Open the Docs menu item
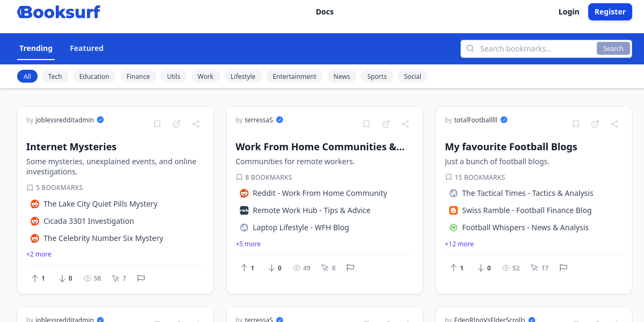Image resolution: width=644 pixels, height=322 pixels. tap(324, 11)
